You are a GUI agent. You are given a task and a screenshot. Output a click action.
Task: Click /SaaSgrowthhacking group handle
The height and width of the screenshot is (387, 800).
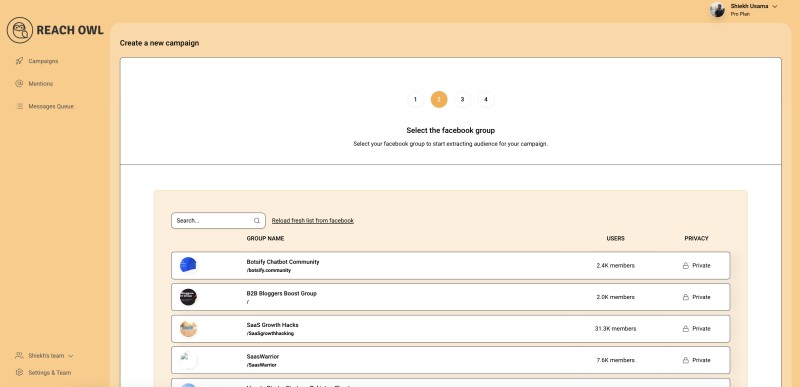pyautogui.click(x=270, y=333)
